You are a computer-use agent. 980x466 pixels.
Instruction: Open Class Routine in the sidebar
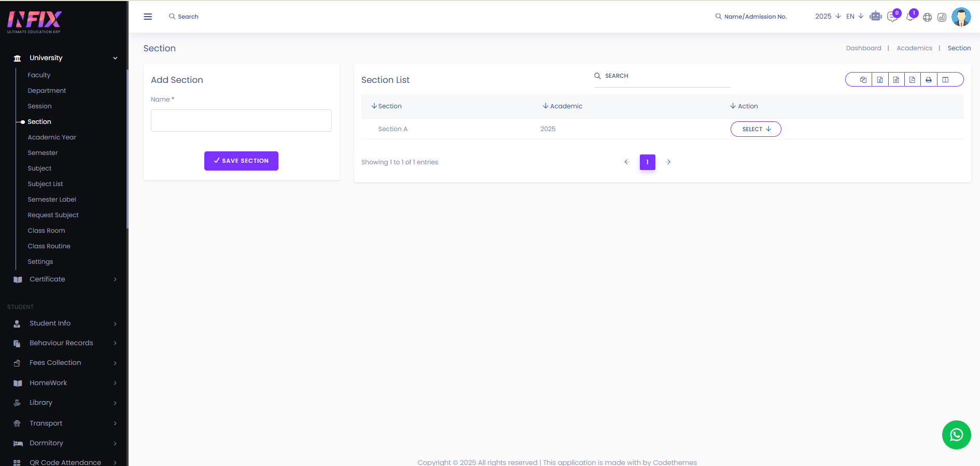coord(49,246)
